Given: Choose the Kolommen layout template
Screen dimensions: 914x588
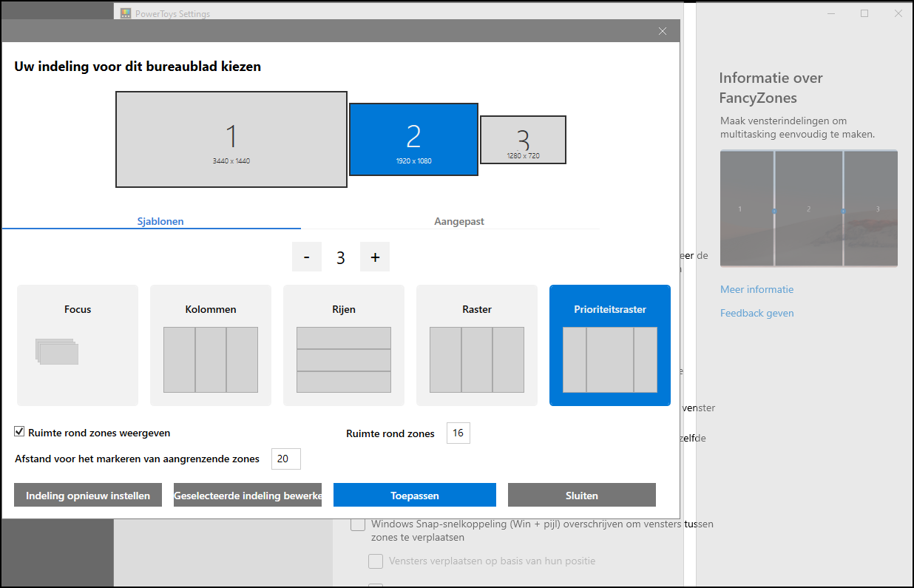Looking at the screenshot, I should (x=211, y=345).
